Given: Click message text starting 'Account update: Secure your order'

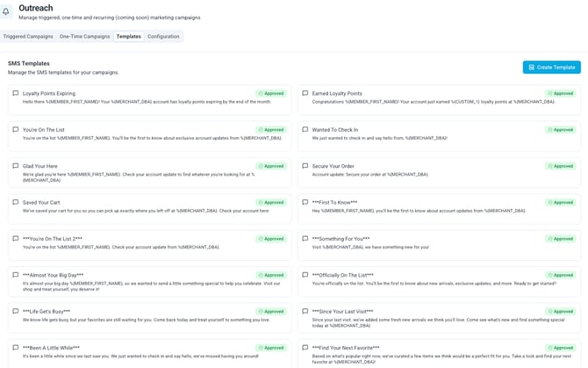Looking at the screenshot, I should (x=370, y=175).
